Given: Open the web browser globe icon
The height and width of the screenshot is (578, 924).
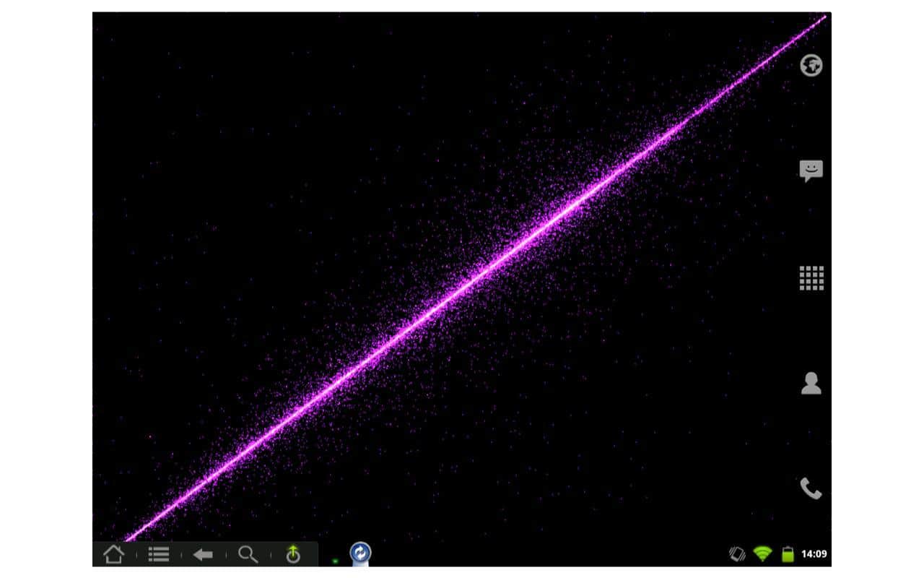Looking at the screenshot, I should click(x=811, y=66).
